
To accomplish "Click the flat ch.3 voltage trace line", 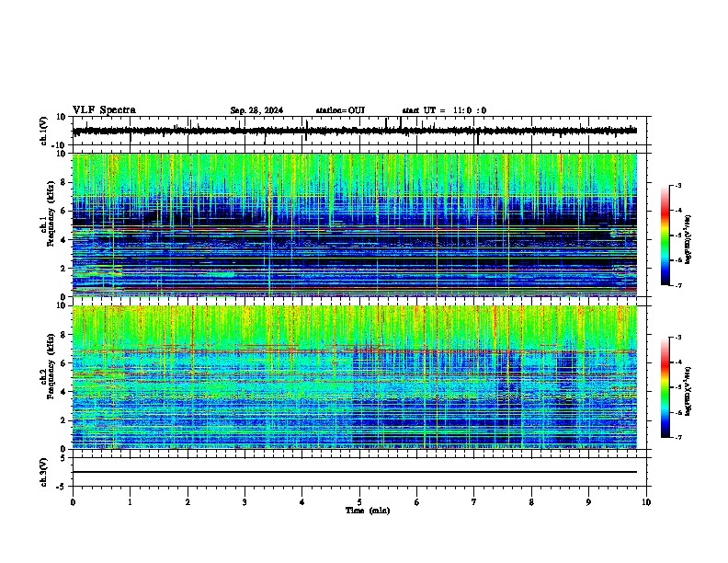I will [x=355, y=472].
